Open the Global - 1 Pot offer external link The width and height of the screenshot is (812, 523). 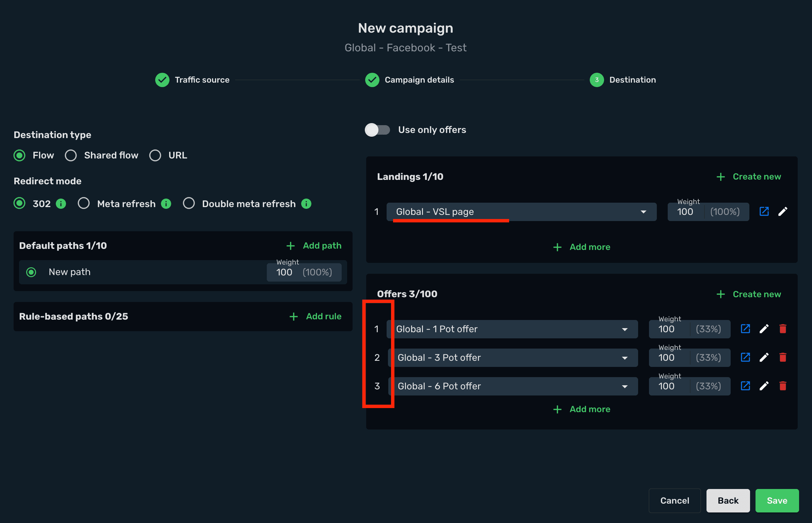[745, 329]
